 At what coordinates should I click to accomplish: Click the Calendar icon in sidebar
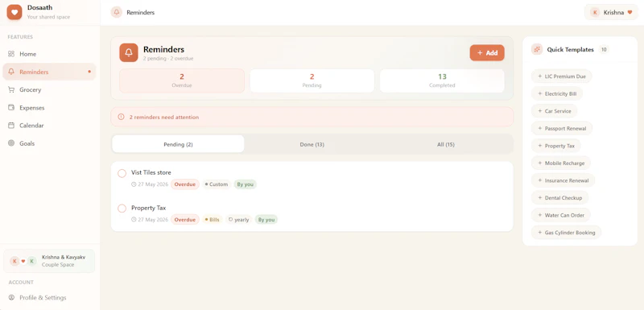tap(11, 126)
